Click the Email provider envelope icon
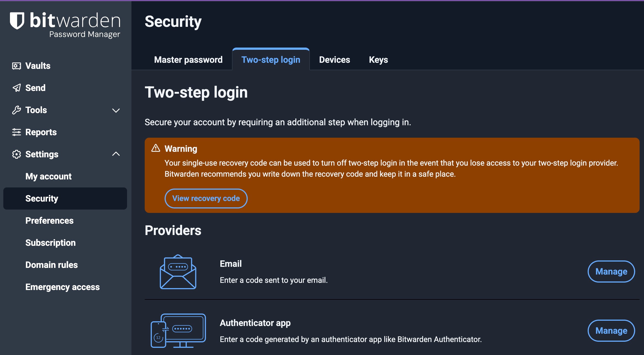Viewport: 644px width, 355px height. click(178, 272)
